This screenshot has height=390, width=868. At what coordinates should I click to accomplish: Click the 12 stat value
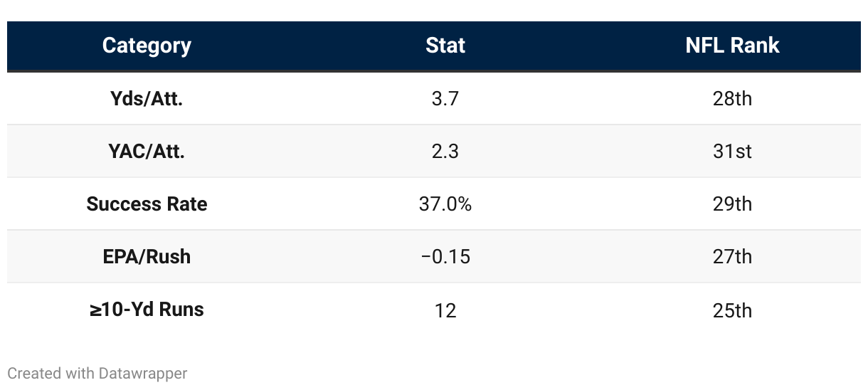click(x=445, y=310)
